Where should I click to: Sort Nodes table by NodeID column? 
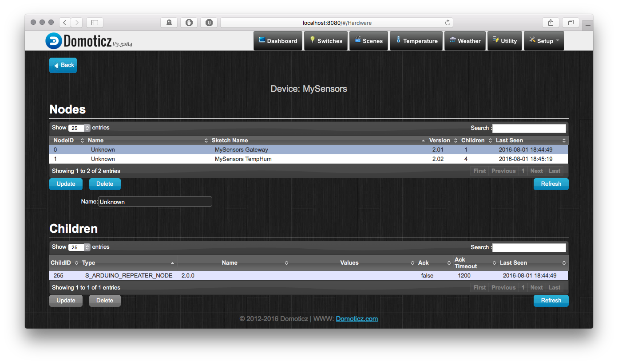[x=68, y=141]
